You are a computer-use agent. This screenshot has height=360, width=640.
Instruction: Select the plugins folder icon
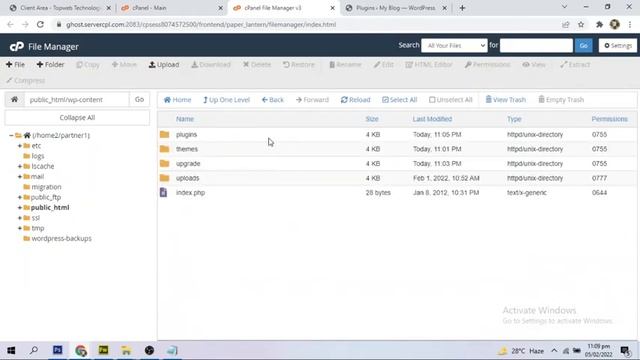pyautogui.click(x=164, y=134)
